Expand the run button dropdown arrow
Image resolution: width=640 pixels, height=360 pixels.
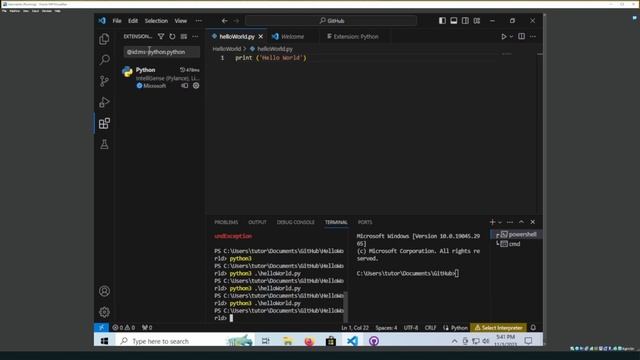pyautogui.click(x=511, y=36)
